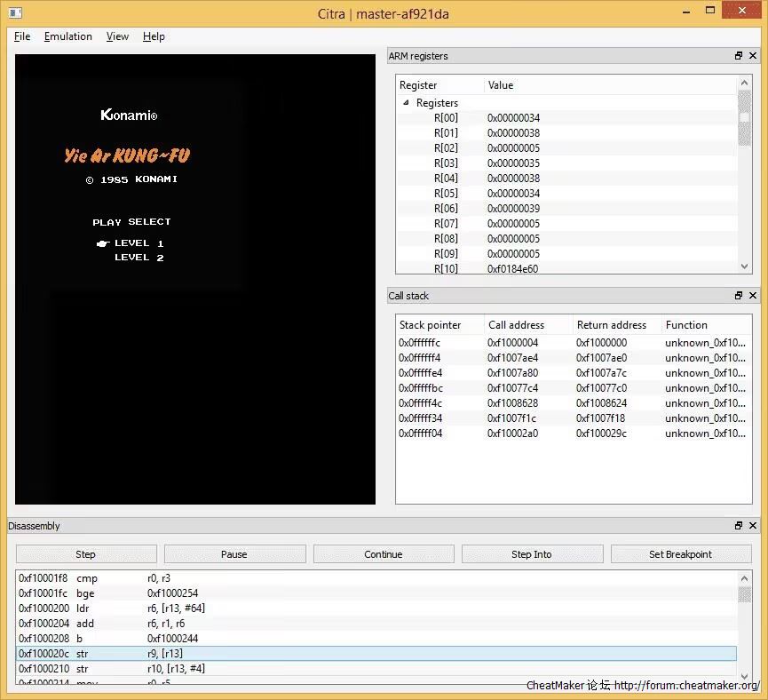The image size is (768, 700).
Task: Close the Call stack panel
Action: tap(753, 296)
